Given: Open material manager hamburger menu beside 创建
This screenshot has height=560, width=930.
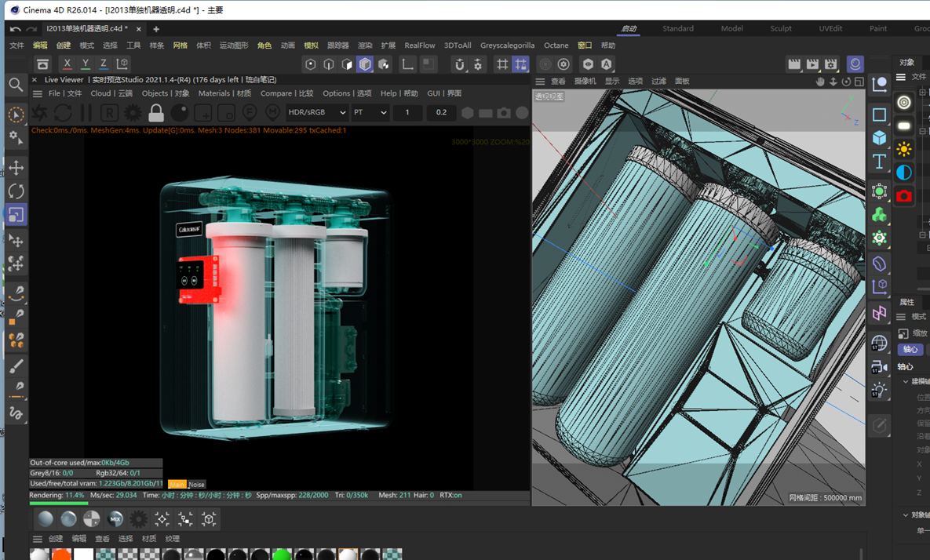Looking at the screenshot, I should 38,539.
